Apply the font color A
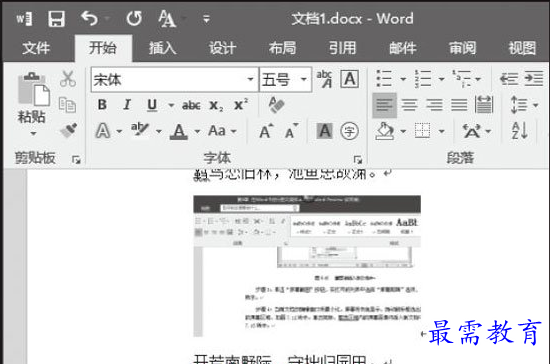 [179, 132]
